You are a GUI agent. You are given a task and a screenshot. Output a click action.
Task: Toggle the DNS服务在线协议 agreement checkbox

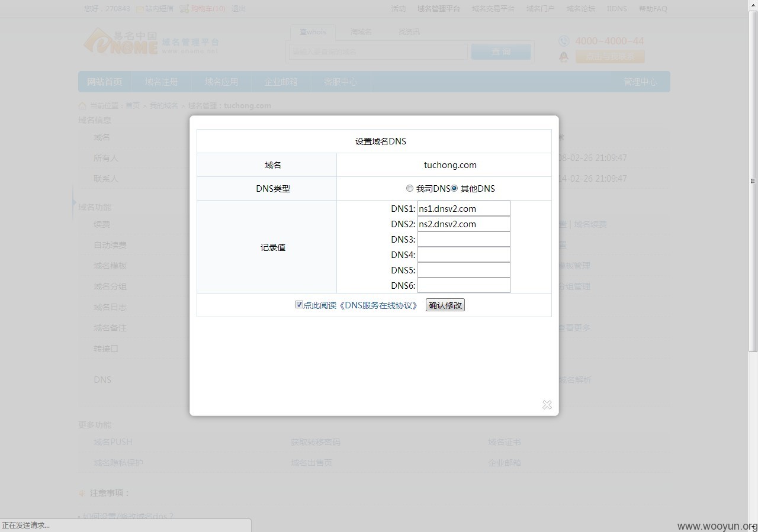[x=299, y=305]
